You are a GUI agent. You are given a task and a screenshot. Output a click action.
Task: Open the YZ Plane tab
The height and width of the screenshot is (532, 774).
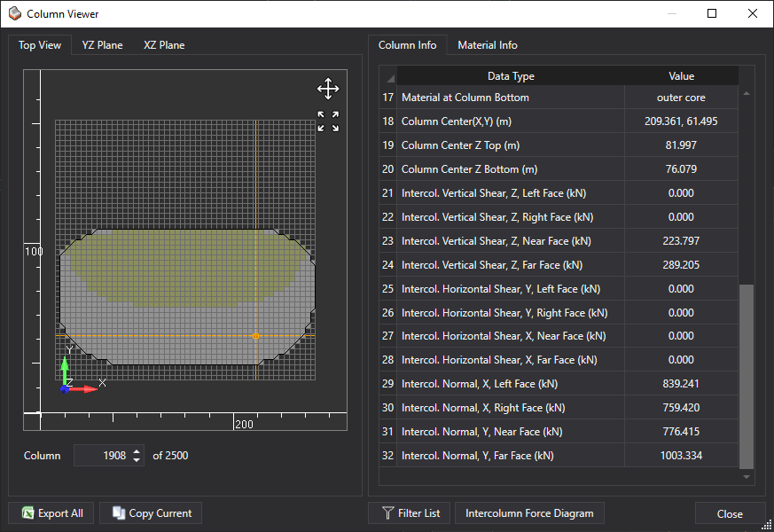(x=102, y=45)
